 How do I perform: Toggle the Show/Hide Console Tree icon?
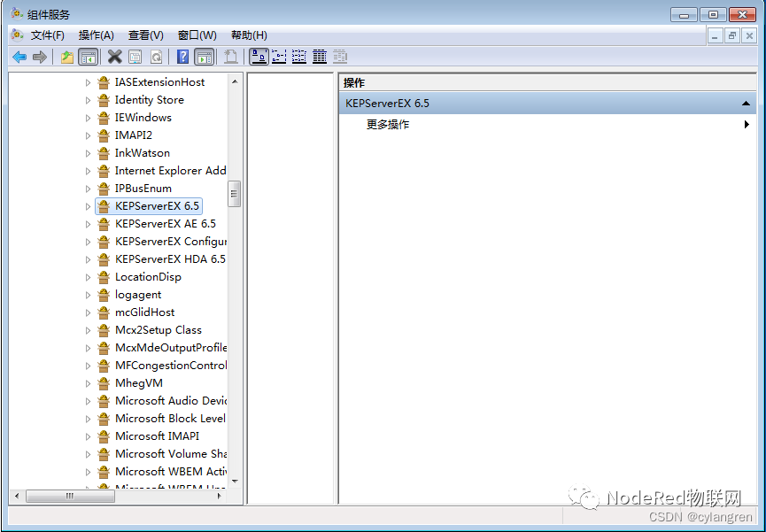coord(89,58)
